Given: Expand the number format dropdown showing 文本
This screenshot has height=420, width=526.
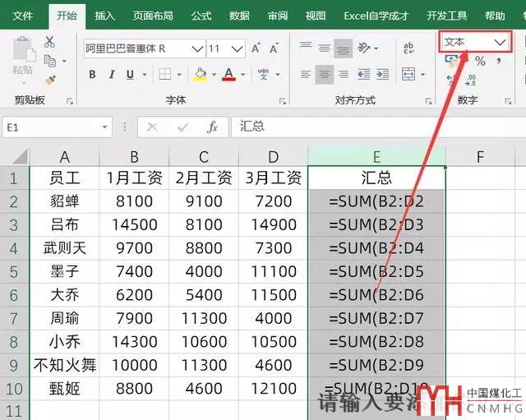Looking at the screenshot, I should tap(500, 42).
